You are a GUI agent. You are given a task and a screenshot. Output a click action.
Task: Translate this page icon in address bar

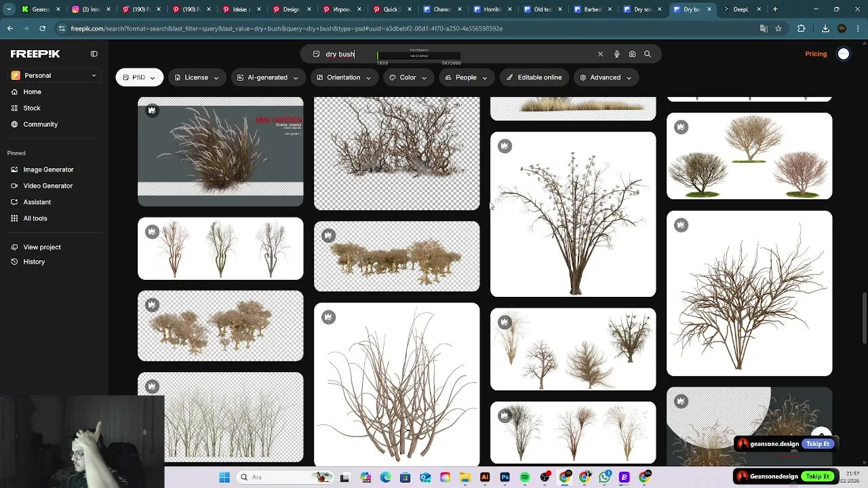(764, 28)
